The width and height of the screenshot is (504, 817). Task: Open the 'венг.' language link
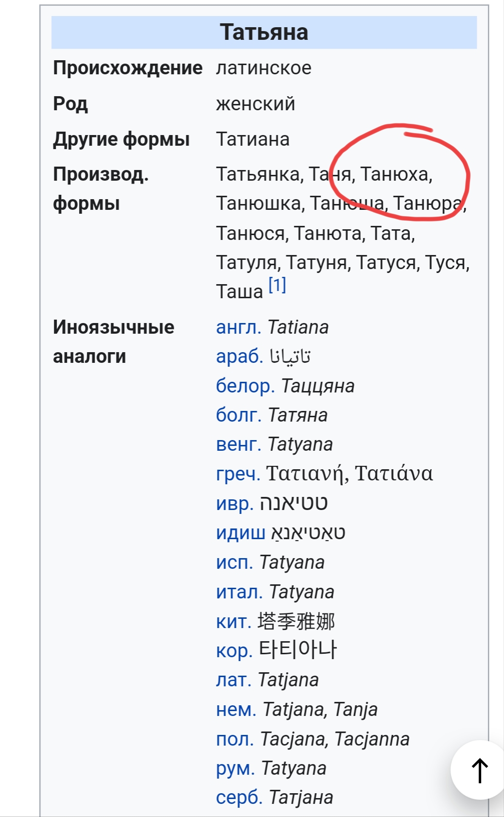coord(238,444)
